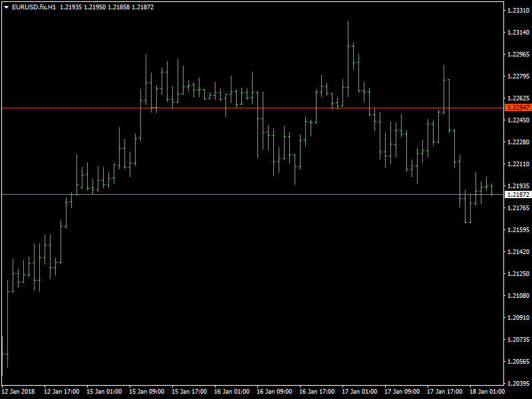Click the 18 Jan 01:00 time label
Image resolution: width=532 pixels, height=399 pixels.
click(x=487, y=392)
